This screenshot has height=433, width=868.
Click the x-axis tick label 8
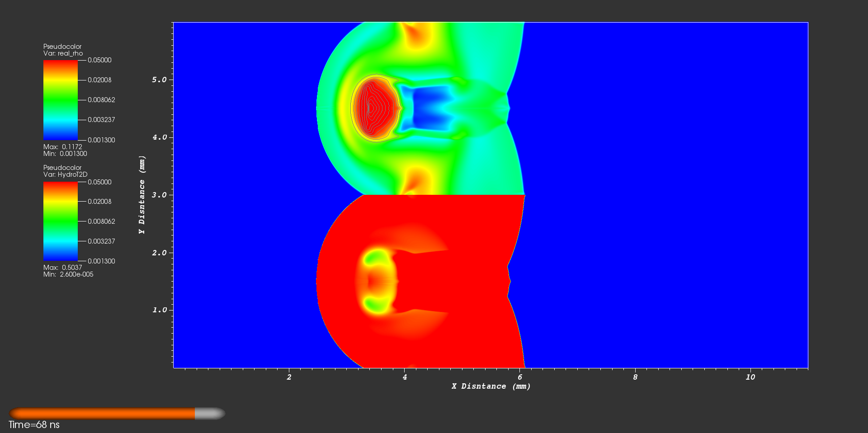click(x=635, y=377)
